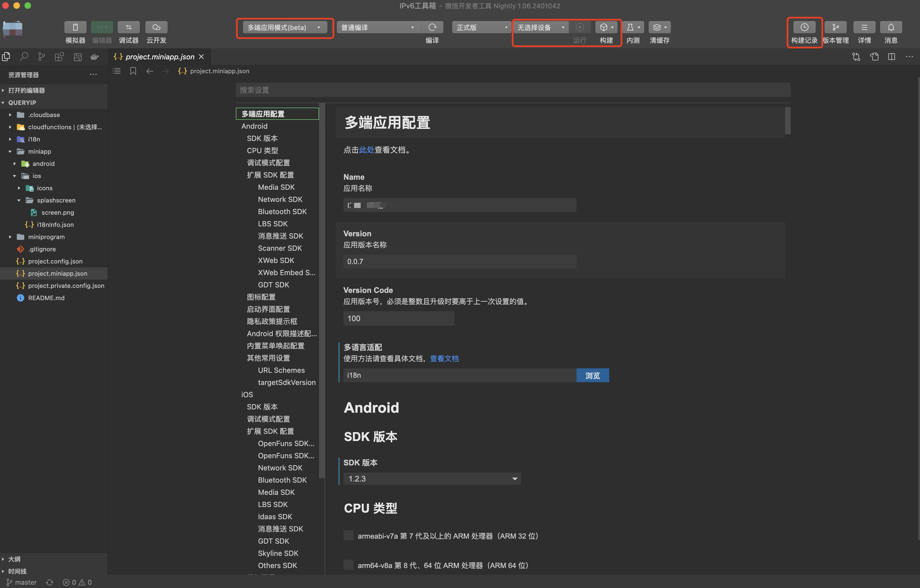The width and height of the screenshot is (920, 588).
Task: Expand the android folder
Action: pyautogui.click(x=54, y=164)
